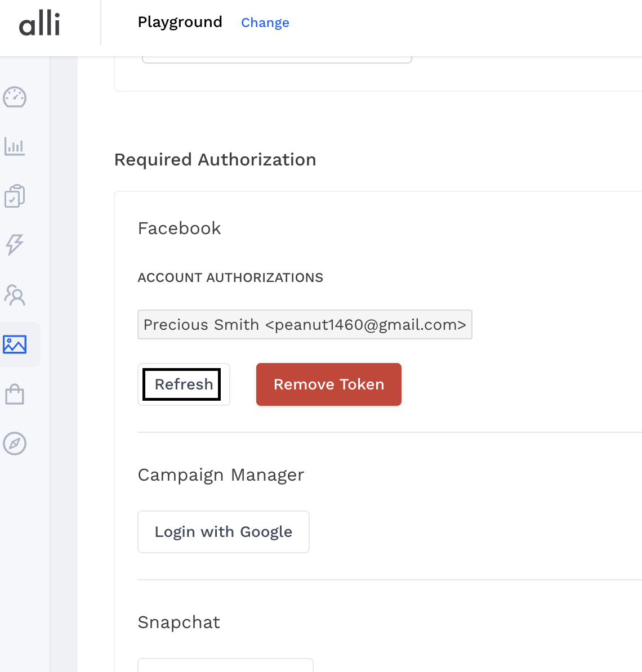
Task: Click the Facebook section title
Action: (180, 229)
